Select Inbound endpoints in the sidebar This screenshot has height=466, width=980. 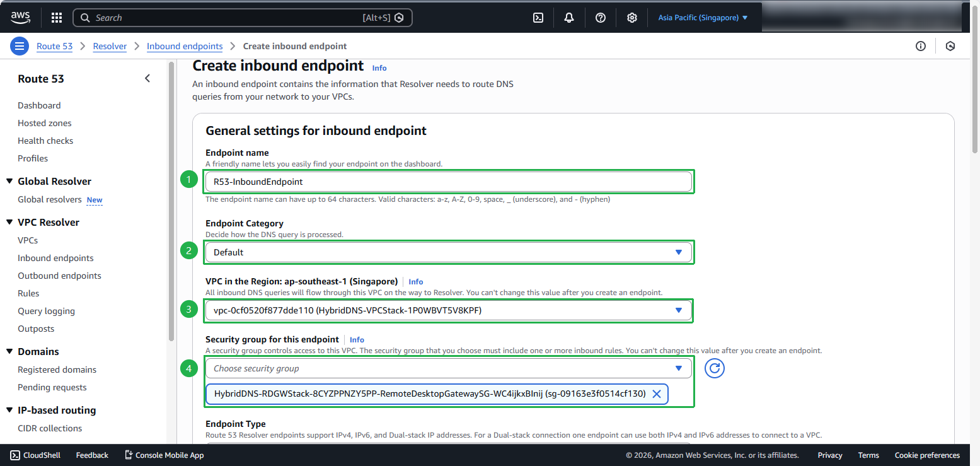(x=55, y=258)
